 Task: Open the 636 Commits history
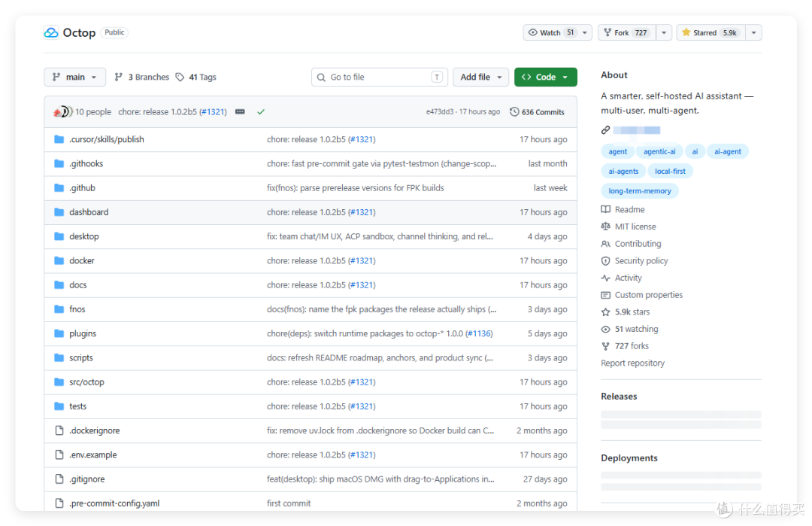(x=537, y=112)
